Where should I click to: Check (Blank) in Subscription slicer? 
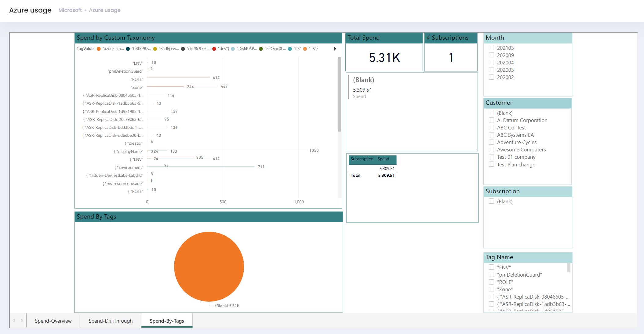click(491, 201)
